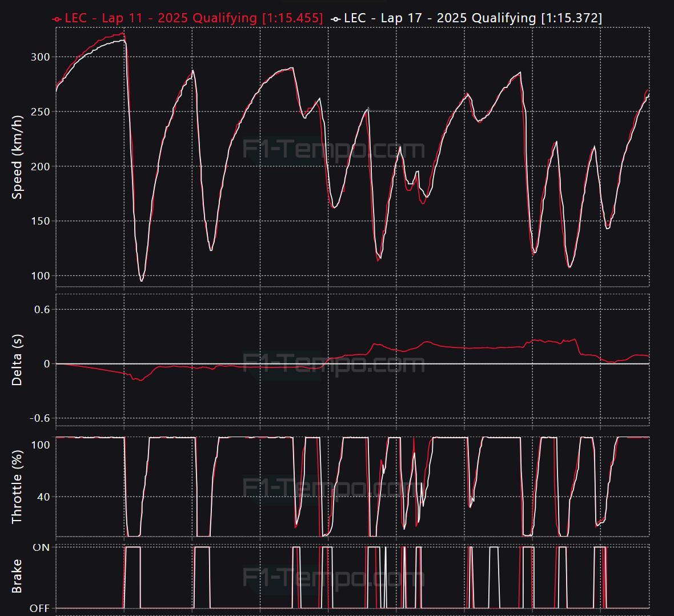The width and height of the screenshot is (674, 616).
Task: Select the "Delta (s)" axis title
Action: tap(17, 360)
